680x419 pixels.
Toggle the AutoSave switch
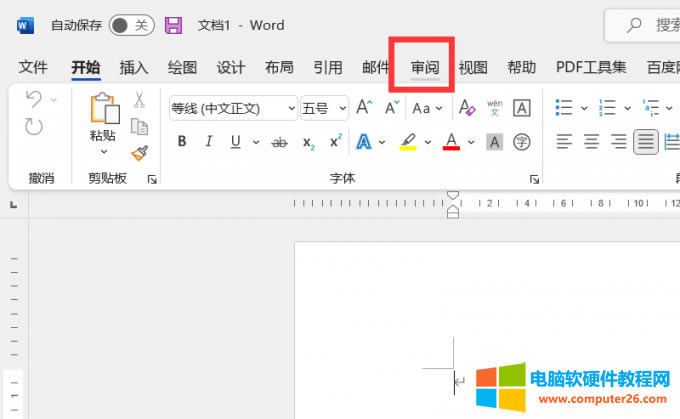[130, 24]
